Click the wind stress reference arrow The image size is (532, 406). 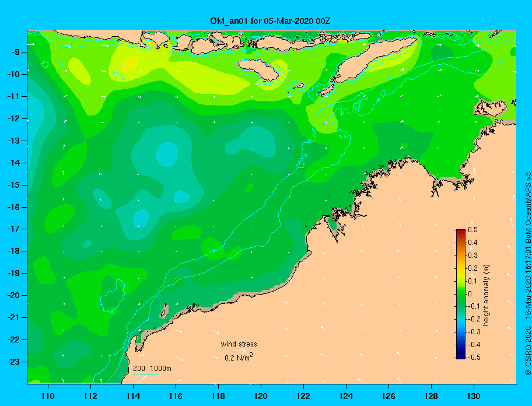[x=240, y=351]
